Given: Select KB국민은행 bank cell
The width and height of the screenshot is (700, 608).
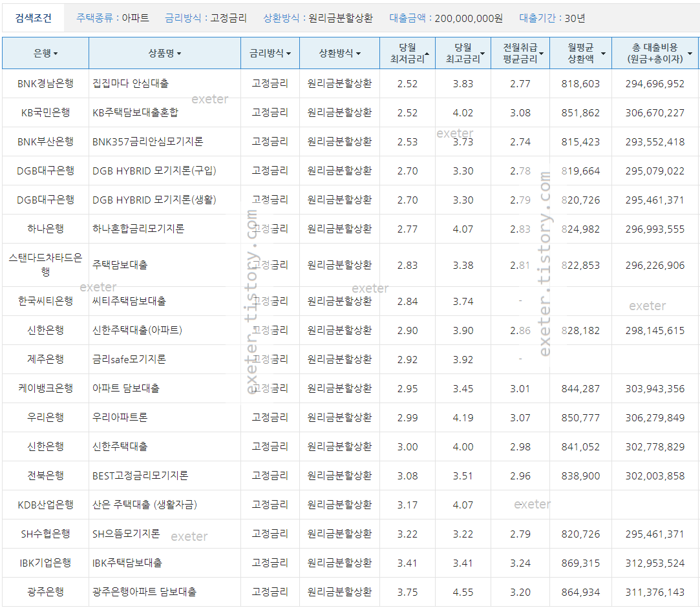Looking at the screenshot, I should [x=45, y=112].
